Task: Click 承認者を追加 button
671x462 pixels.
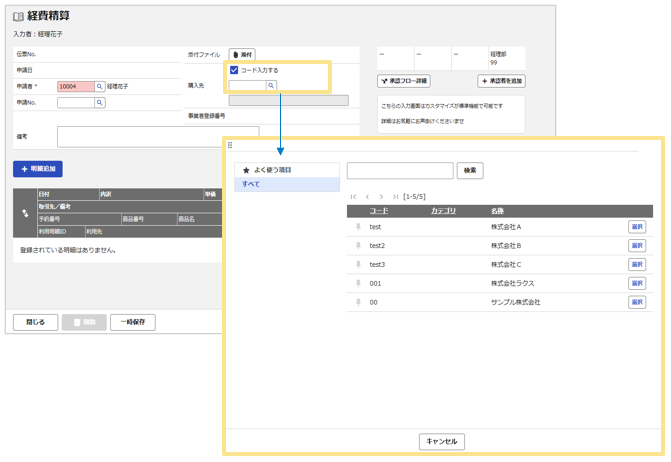Action: [x=502, y=81]
